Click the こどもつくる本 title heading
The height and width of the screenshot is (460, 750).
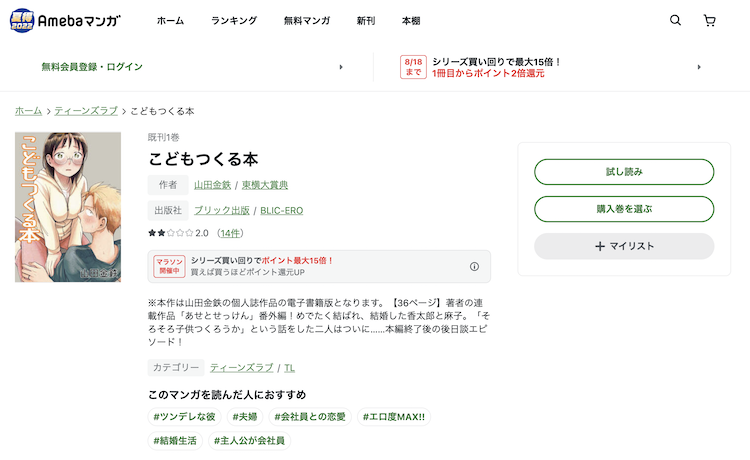(203, 159)
